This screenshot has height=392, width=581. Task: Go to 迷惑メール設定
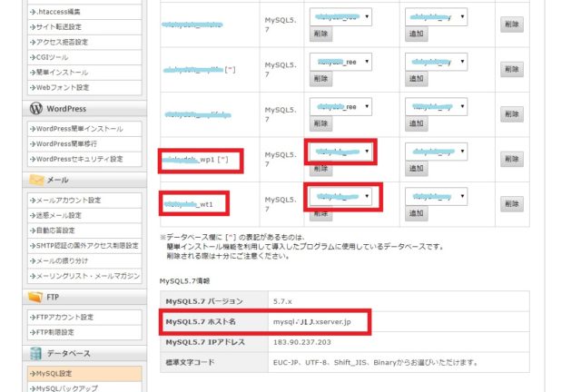84,216
